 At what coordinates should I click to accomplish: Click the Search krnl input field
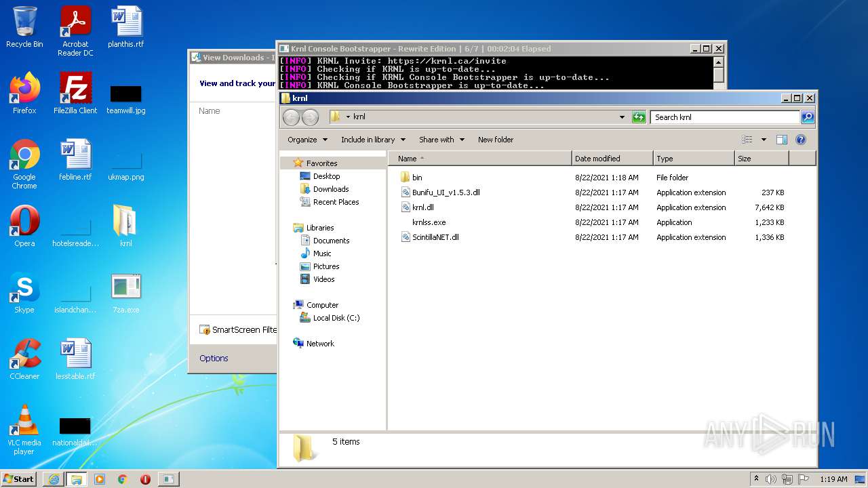pyautogui.click(x=725, y=117)
